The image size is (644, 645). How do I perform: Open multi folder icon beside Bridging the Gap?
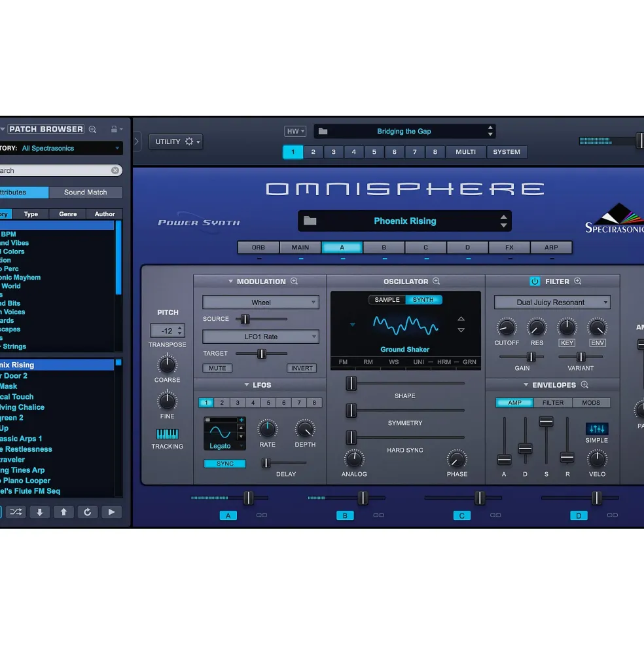pyautogui.click(x=323, y=131)
